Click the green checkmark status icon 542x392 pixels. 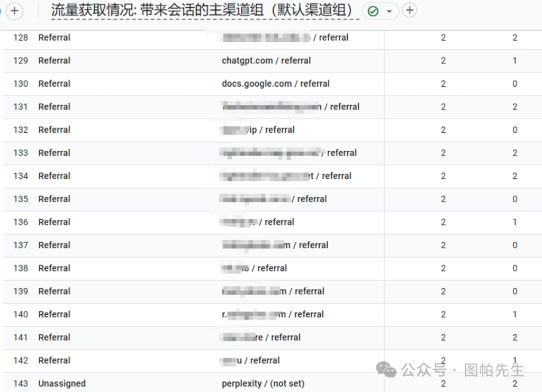point(373,11)
